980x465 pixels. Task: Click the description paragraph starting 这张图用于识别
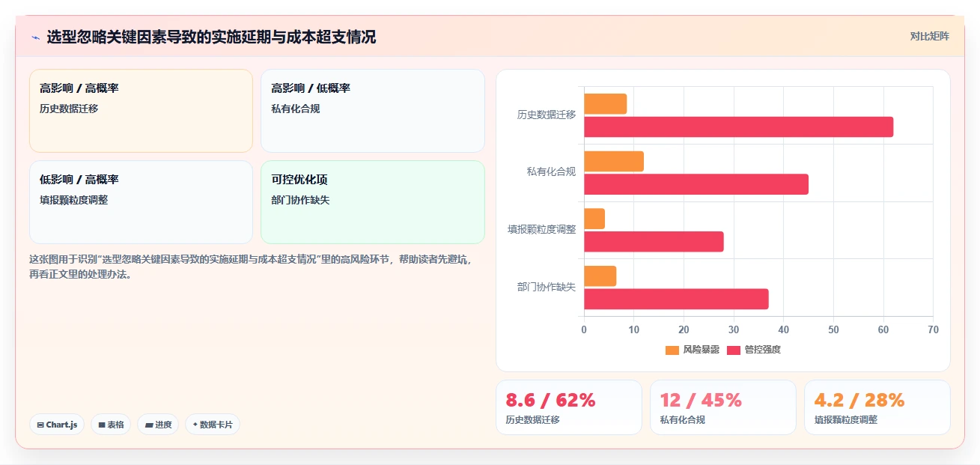coord(251,267)
